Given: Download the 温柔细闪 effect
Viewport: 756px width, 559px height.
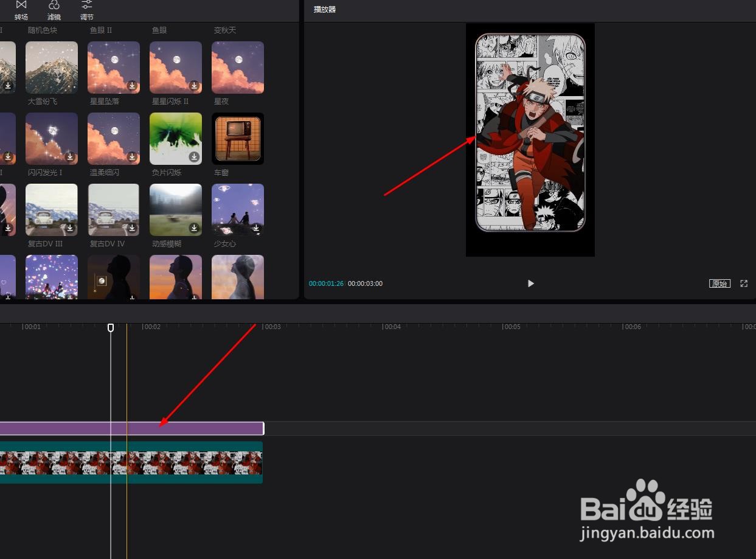Looking at the screenshot, I should pyautogui.click(x=132, y=157).
